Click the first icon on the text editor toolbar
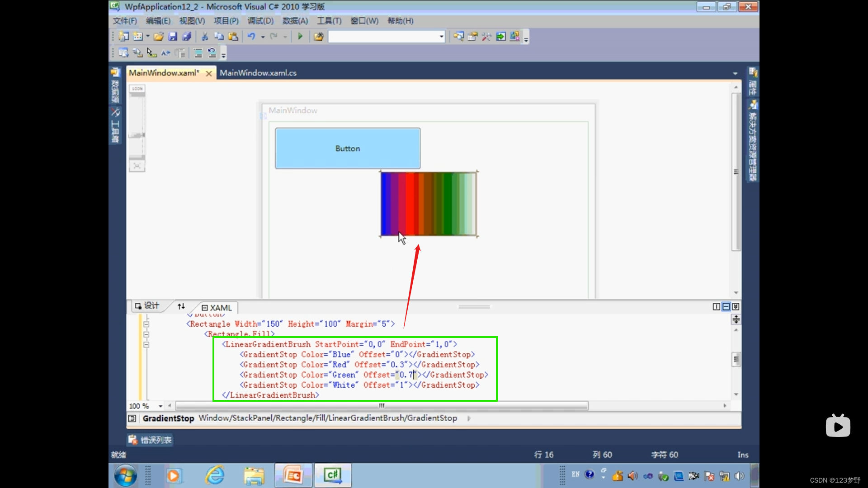The image size is (868, 488). 123,53
